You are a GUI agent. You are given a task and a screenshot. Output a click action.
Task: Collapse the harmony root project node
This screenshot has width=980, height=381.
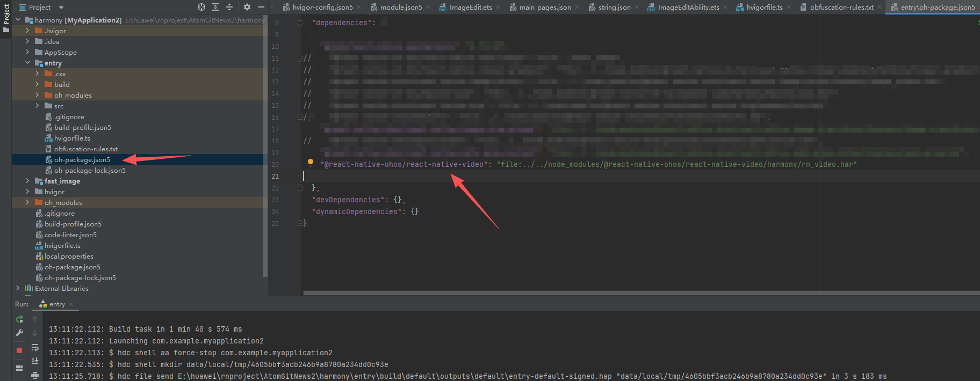pos(18,20)
